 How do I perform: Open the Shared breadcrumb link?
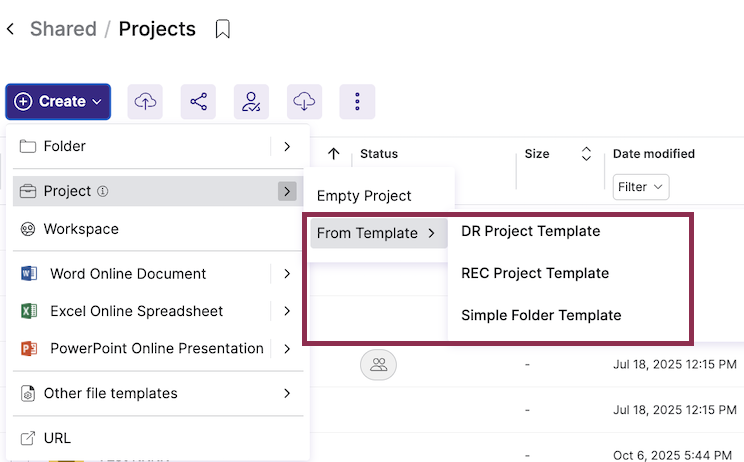tap(63, 29)
